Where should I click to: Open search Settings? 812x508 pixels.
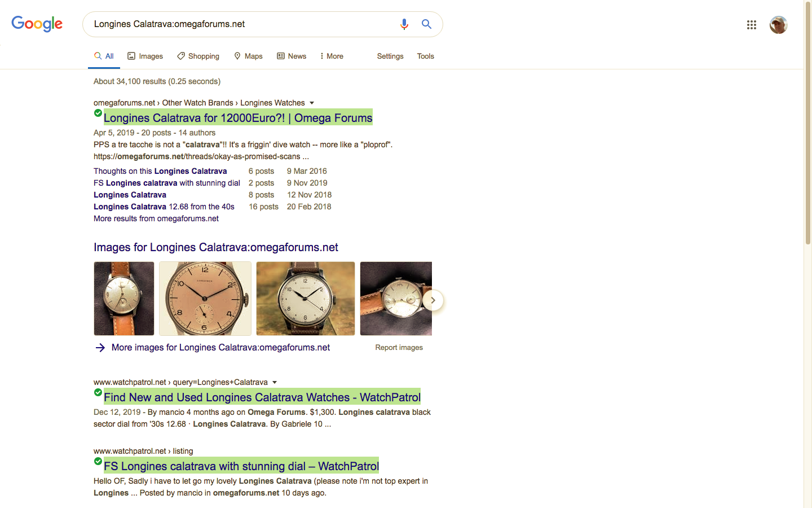[390, 56]
